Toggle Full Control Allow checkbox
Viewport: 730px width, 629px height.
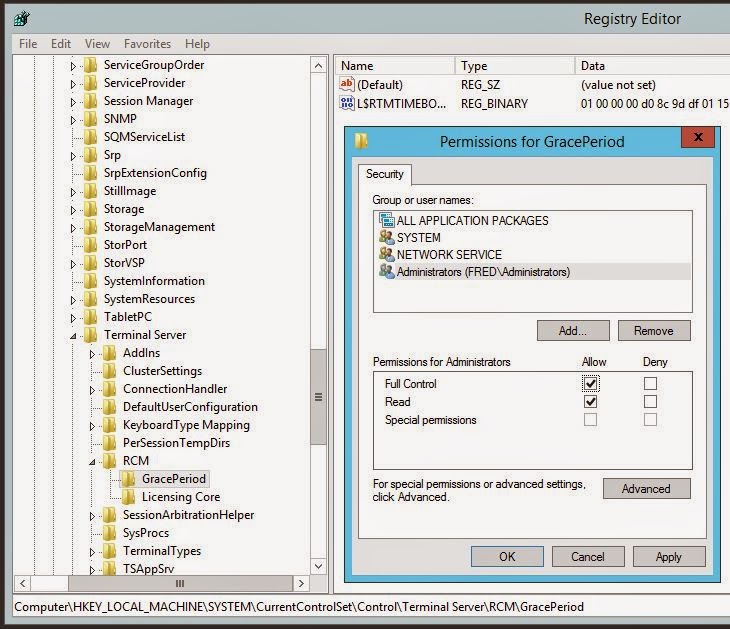point(590,384)
